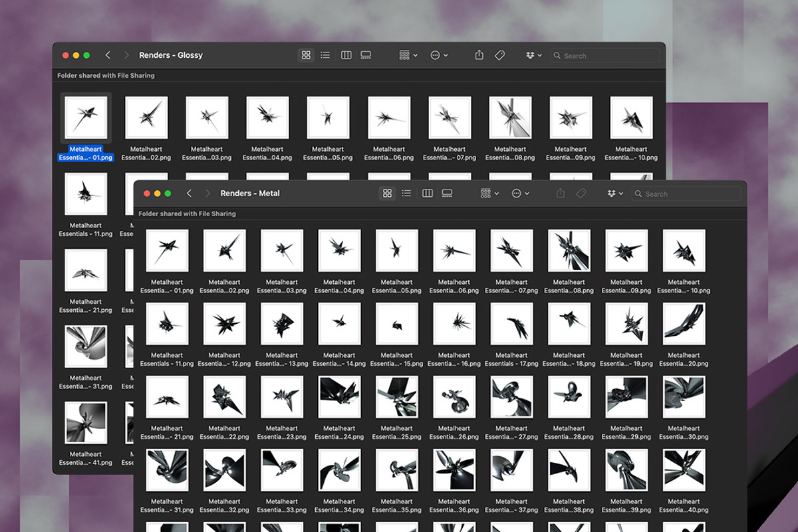Go forward in Renders - Glossy window
798x532 pixels.
click(126, 55)
